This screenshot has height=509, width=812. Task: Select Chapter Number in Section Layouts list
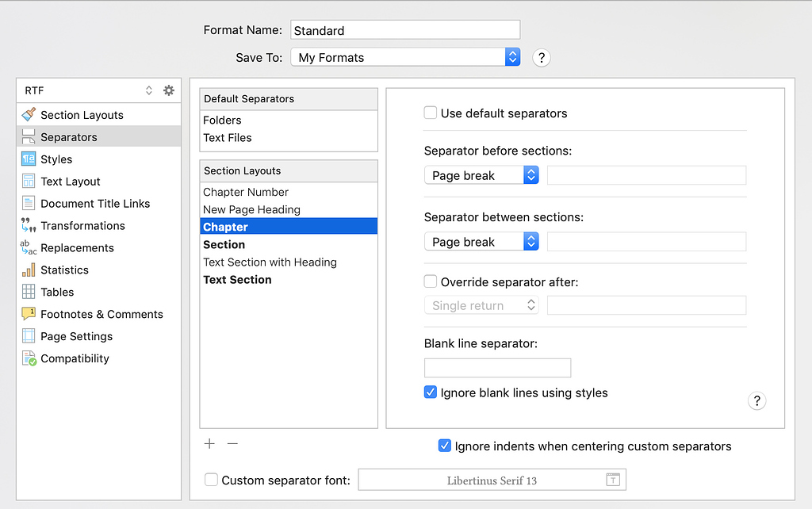245,192
